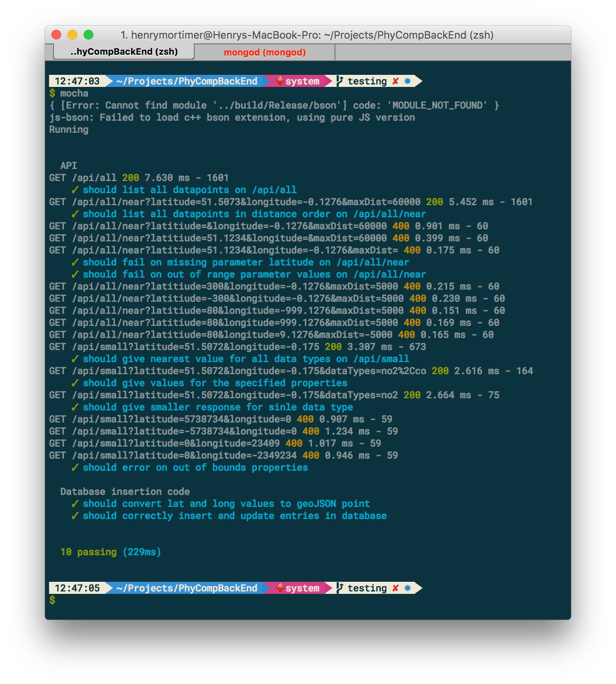Switch to the ..hyCompBackEnd (zsh) tab

click(124, 52)
